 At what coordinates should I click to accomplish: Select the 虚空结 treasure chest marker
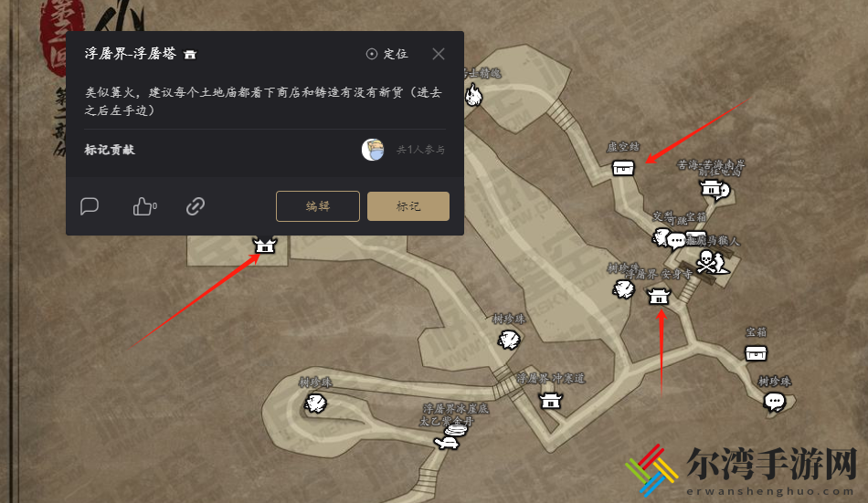623,168
